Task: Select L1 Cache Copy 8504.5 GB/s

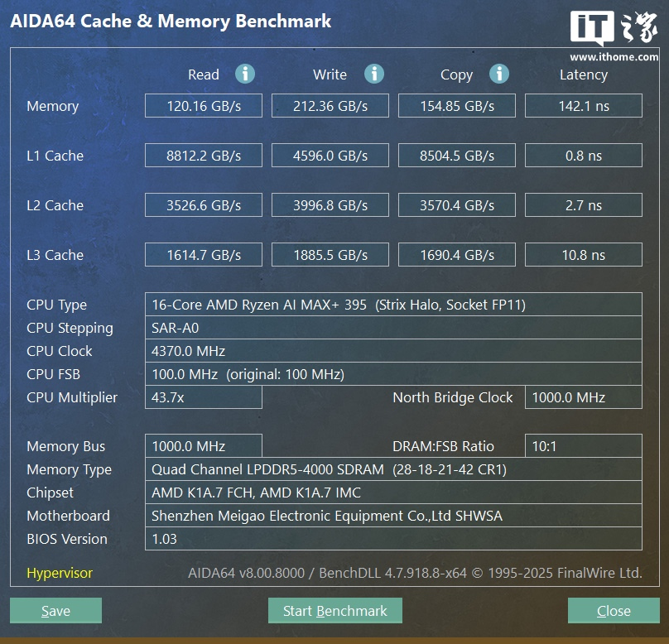Action: (457, 156)
